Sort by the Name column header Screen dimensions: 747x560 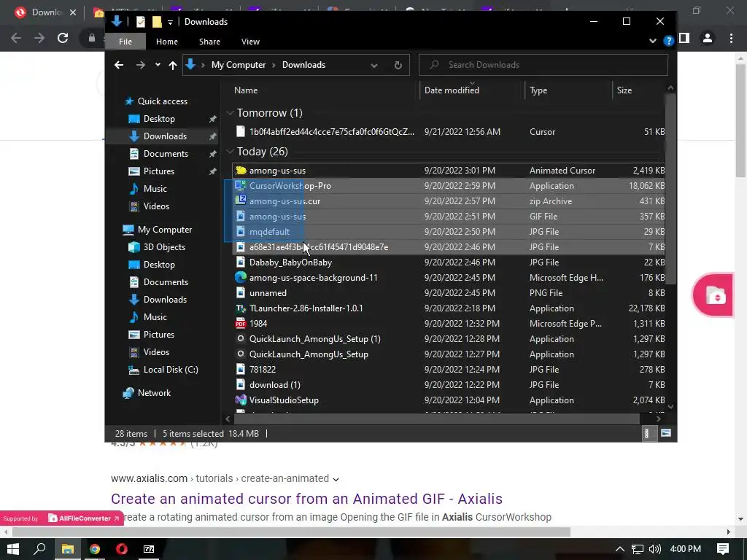tap(245, 90)
